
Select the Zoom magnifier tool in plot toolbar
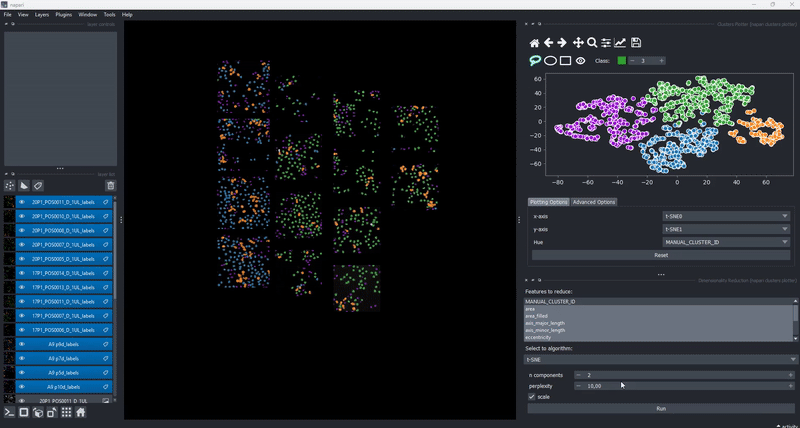[x=592, y=43]
